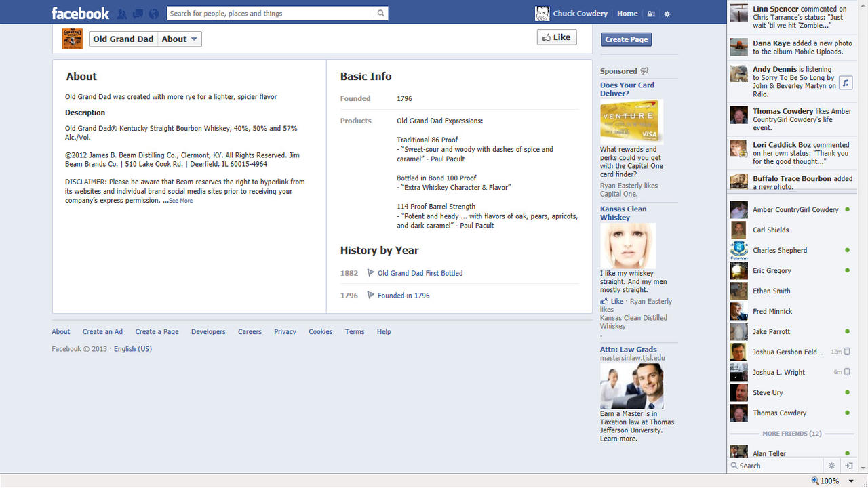Click the Old Grand Dad page thumbnail
868x488 pixels.
pos(73,39)
